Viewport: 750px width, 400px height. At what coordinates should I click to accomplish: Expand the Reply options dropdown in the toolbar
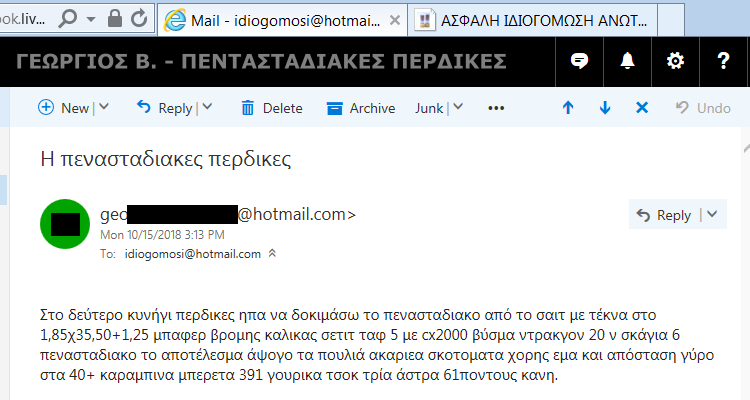click(207, 107)
